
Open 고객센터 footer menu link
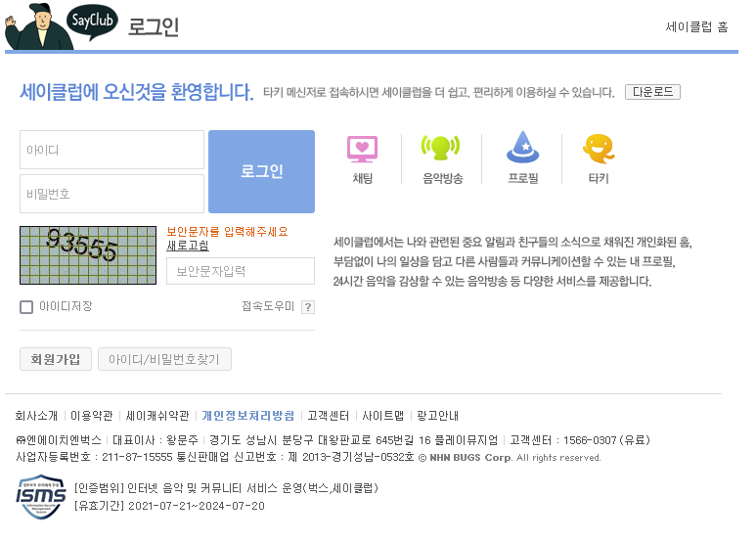coord(329,416)
